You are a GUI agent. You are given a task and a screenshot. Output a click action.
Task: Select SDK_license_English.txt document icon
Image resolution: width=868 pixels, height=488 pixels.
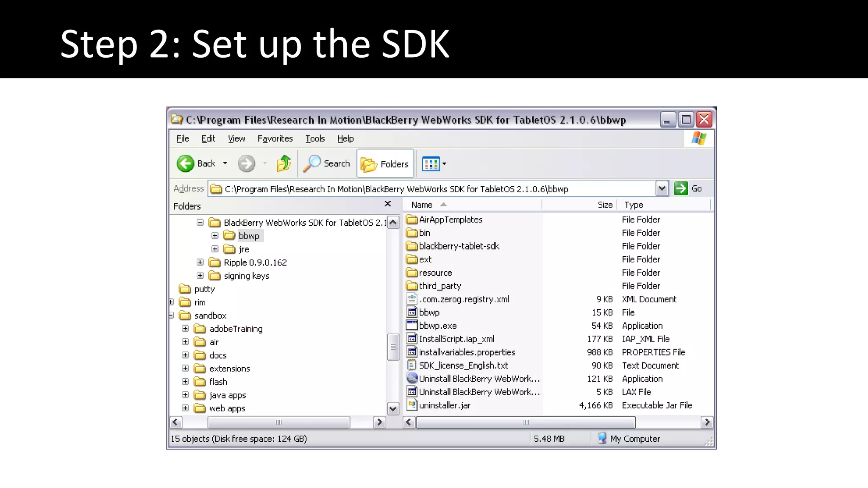tap(412, 365)
